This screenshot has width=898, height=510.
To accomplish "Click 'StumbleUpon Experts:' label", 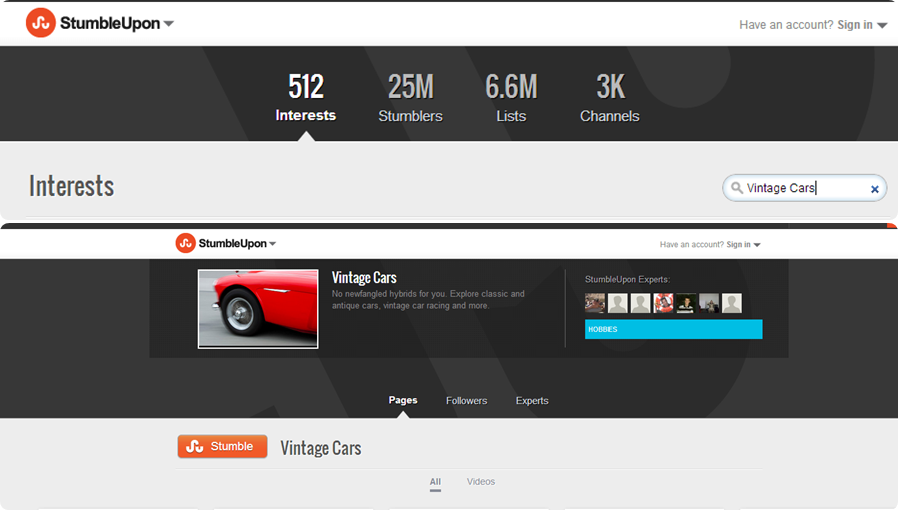I will pos(627,279).
